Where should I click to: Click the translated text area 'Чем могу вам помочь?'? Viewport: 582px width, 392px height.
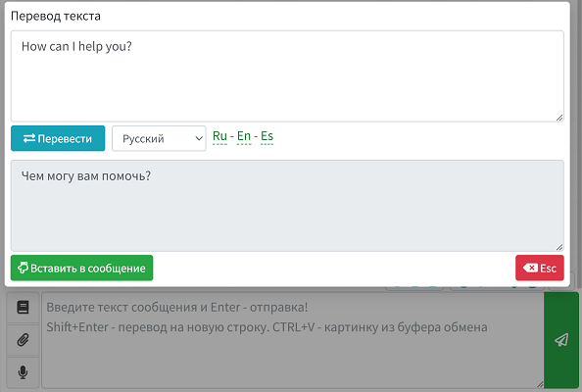[287, 206]
